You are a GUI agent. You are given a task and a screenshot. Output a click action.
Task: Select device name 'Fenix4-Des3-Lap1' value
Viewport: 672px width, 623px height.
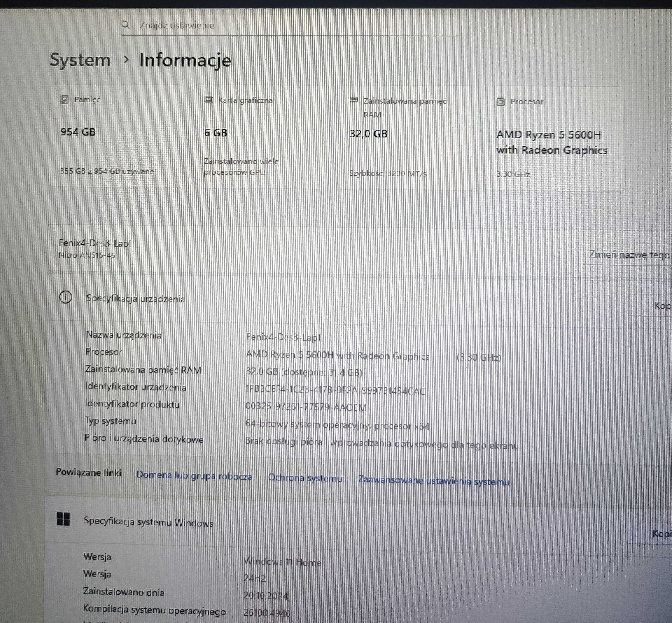coord(284,337)
